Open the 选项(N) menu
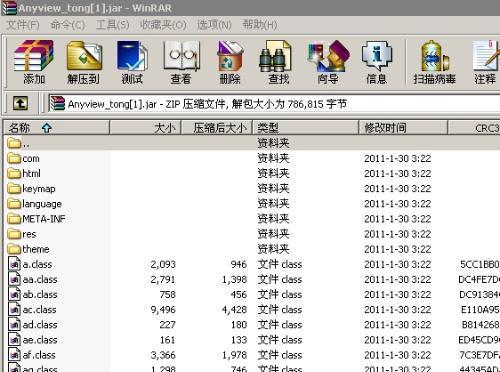The width and height of the screenshot is (500, 372). tap(214, 25)
